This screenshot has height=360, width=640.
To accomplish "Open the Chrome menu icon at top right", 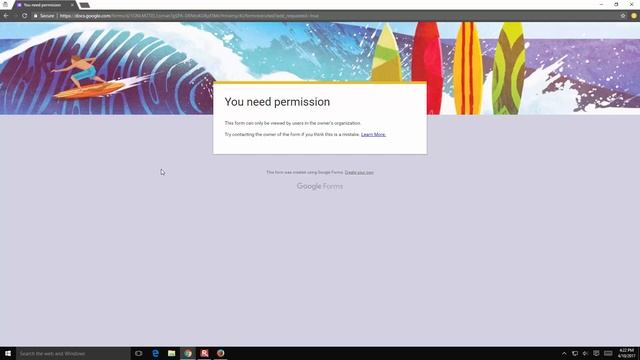I will [x=634, y=16].
